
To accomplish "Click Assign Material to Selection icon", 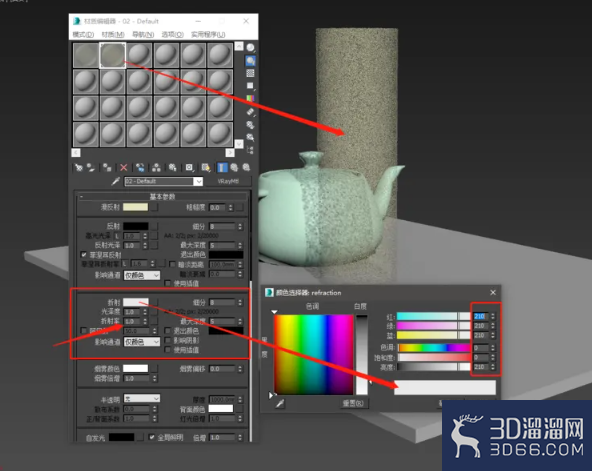I will pos(107,168).
